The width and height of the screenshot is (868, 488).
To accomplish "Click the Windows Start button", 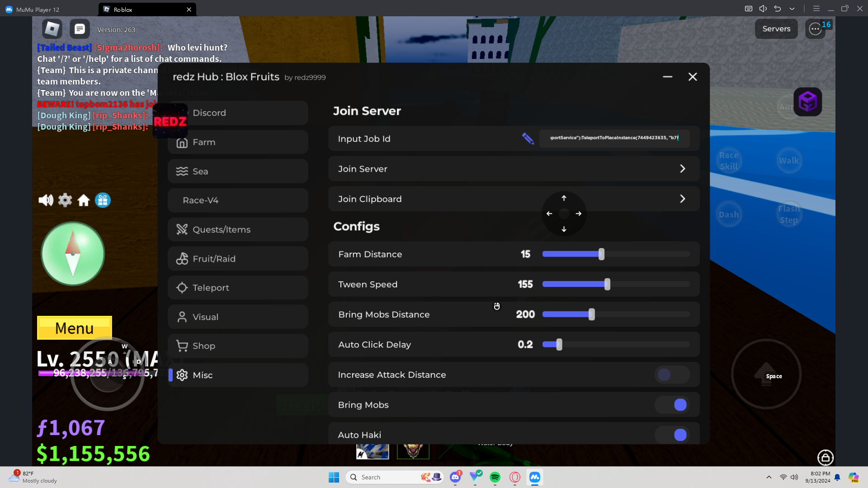I will point(334,477).
